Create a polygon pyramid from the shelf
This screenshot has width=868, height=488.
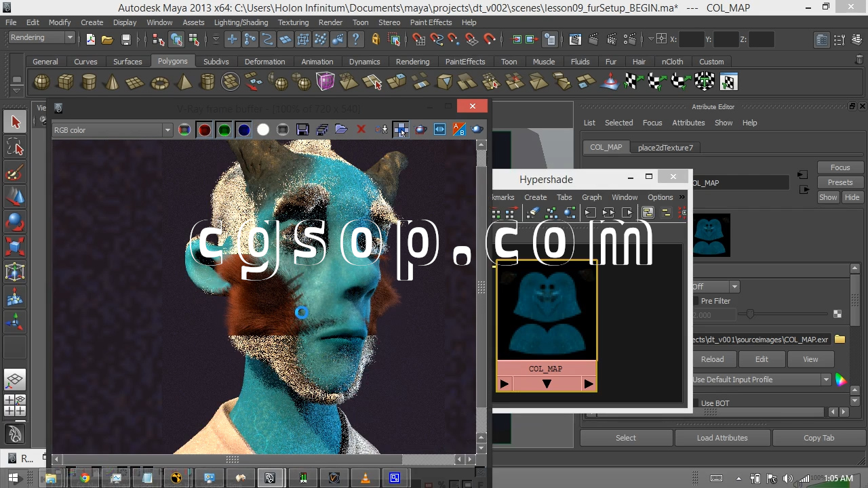click(183, 83)
